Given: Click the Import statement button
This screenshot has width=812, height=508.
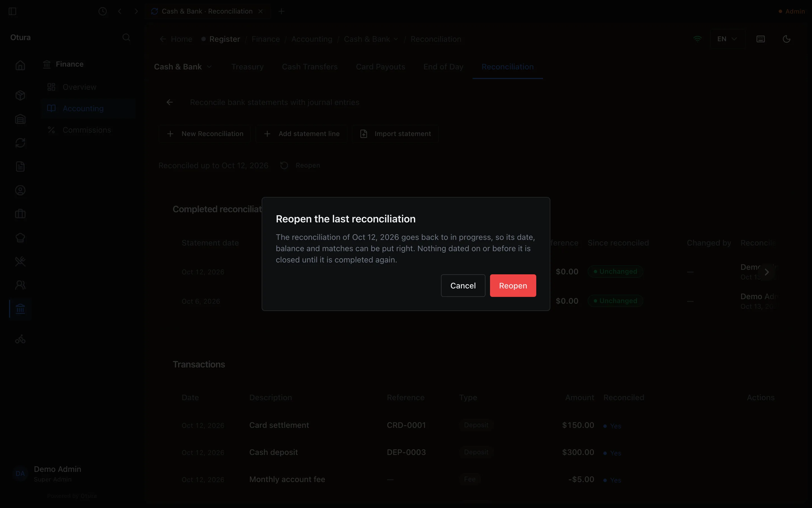Looking at the screenshot, I should coord(395,134).
